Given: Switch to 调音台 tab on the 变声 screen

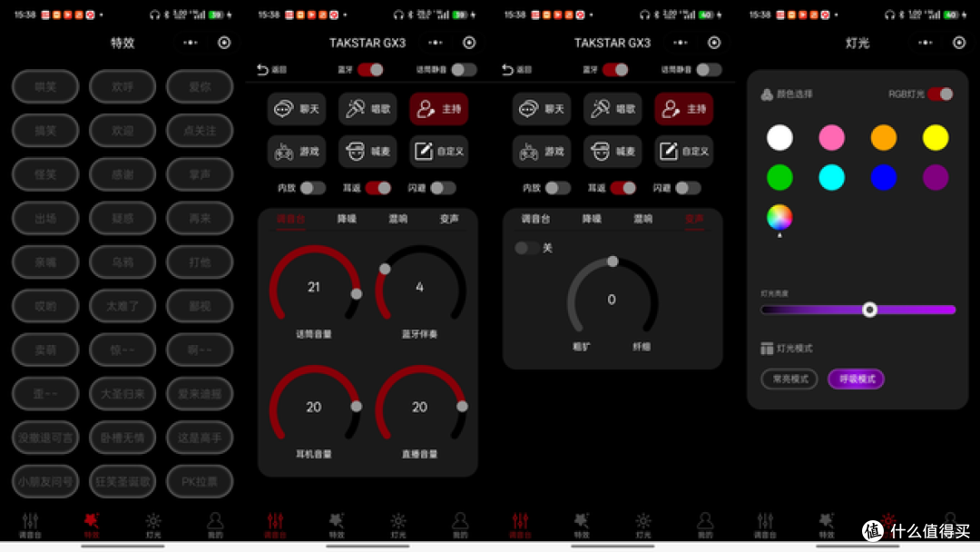Looking at the screenshot, I should (535, 220).
